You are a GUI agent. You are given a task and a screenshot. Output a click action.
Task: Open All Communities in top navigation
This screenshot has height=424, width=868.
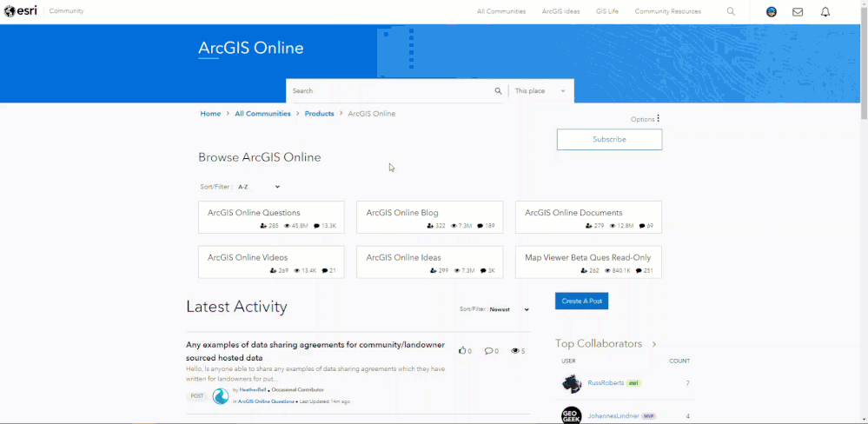pos(501,11)
